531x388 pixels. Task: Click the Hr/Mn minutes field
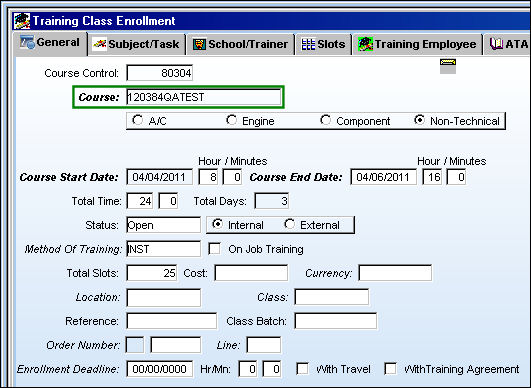[272, 369]
